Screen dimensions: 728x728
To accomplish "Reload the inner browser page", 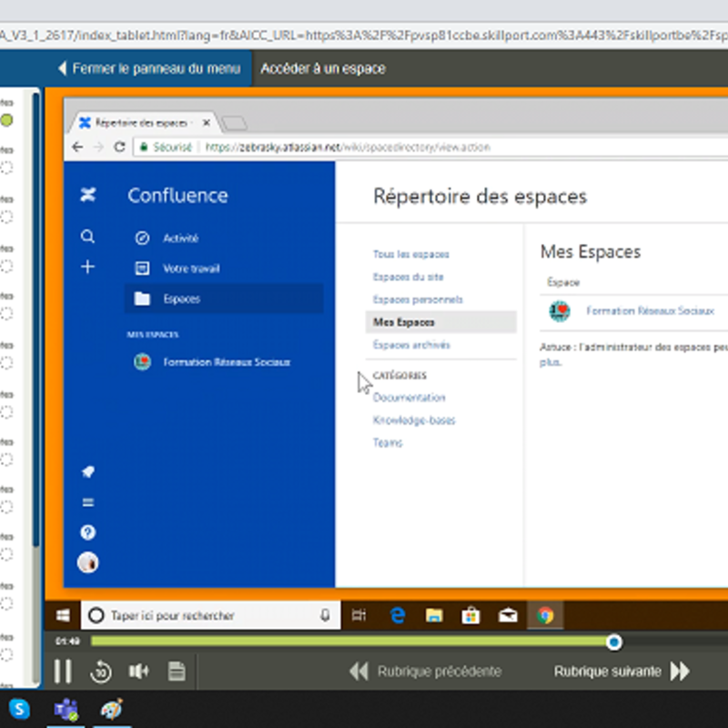I will 120,147.
